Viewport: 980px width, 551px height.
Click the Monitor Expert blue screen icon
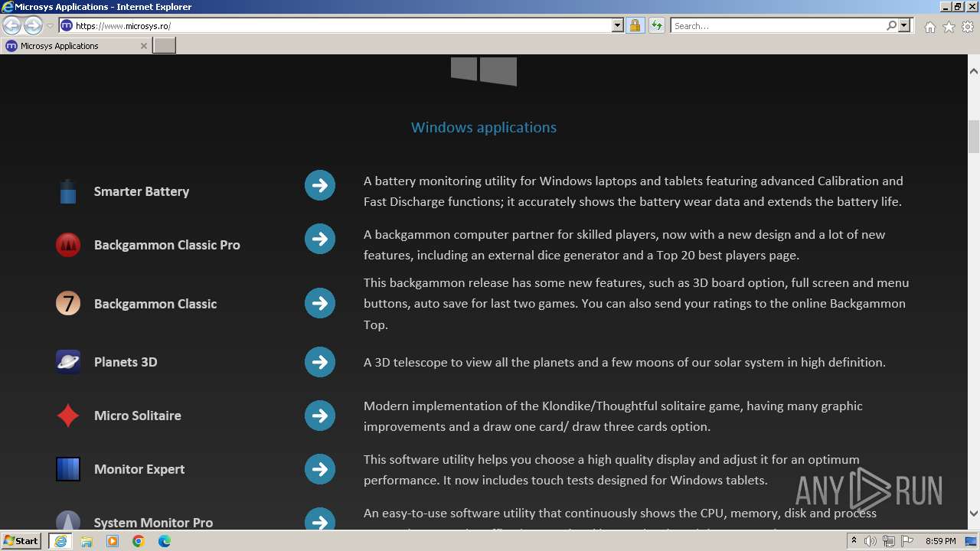coord(68,469)
